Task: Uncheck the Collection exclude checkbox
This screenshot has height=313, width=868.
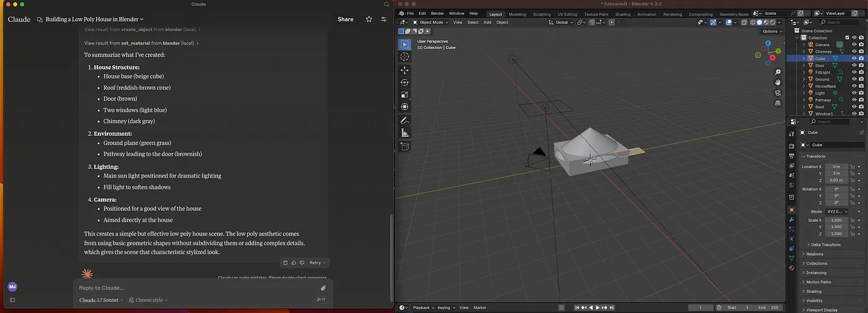Action: click(x=847, y=38)
